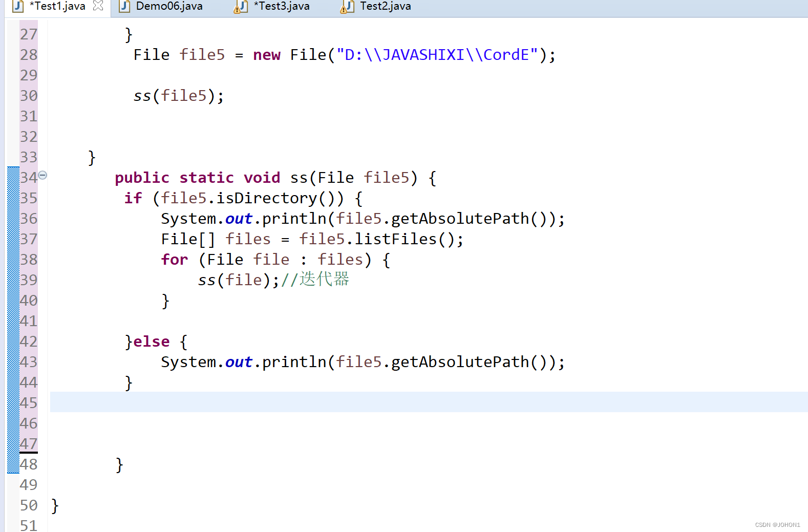Click the file5 variable on line 28
Screen dimensions: 808x532
[x=202, y=55]
